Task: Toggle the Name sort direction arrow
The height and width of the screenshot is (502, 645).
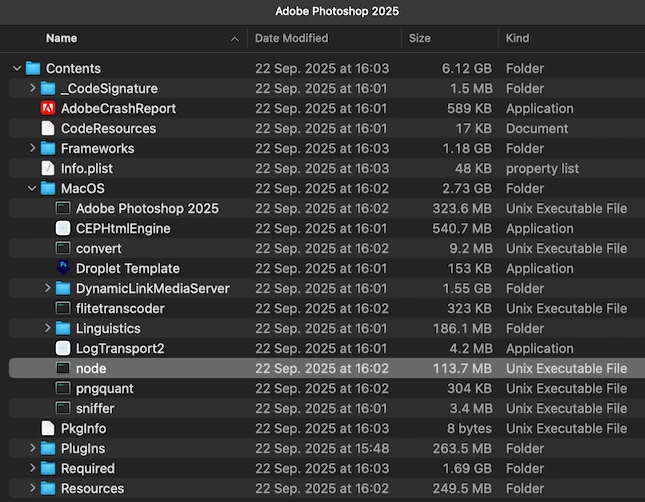Action: [x=234, y=39]
